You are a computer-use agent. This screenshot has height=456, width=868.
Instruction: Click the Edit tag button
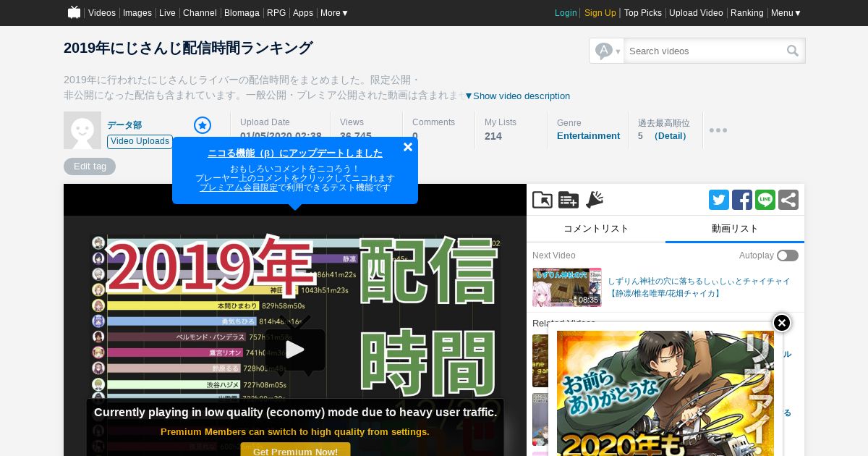pyautogui.click(x=90, y=166)
